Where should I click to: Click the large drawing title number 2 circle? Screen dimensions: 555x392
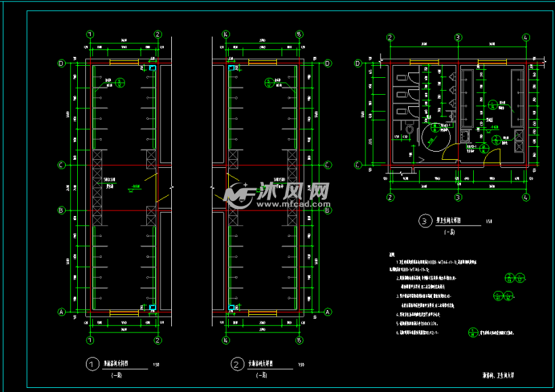[x=236, y=364]
